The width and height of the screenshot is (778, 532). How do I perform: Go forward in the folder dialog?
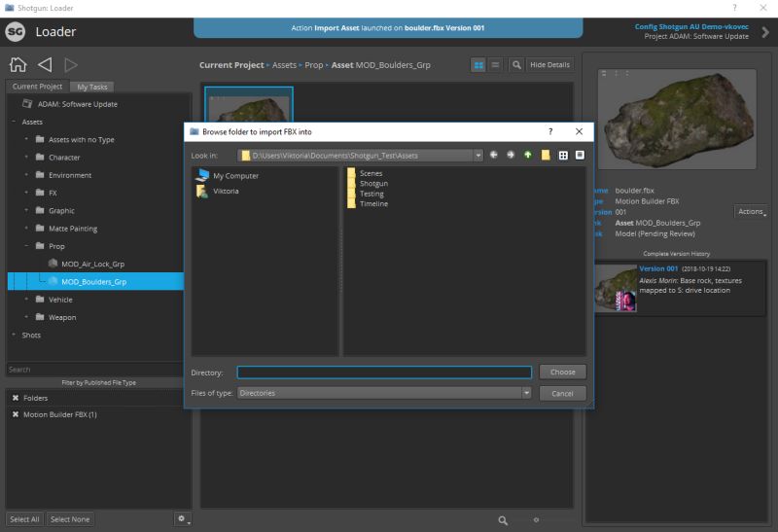click(511, 156)
